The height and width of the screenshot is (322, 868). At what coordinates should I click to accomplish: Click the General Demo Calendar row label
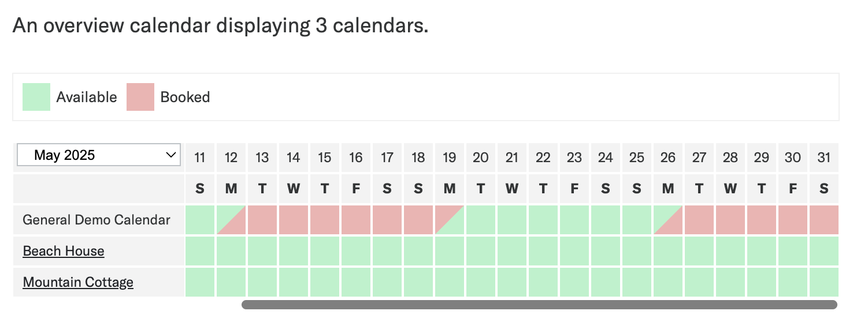(x=97, y=220)
